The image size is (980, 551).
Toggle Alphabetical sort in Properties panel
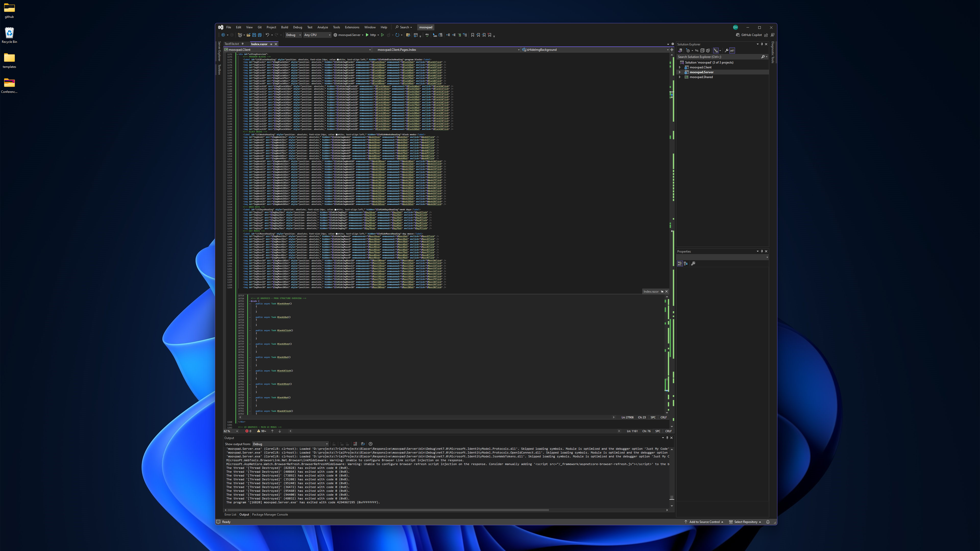[x=685, y=263]
